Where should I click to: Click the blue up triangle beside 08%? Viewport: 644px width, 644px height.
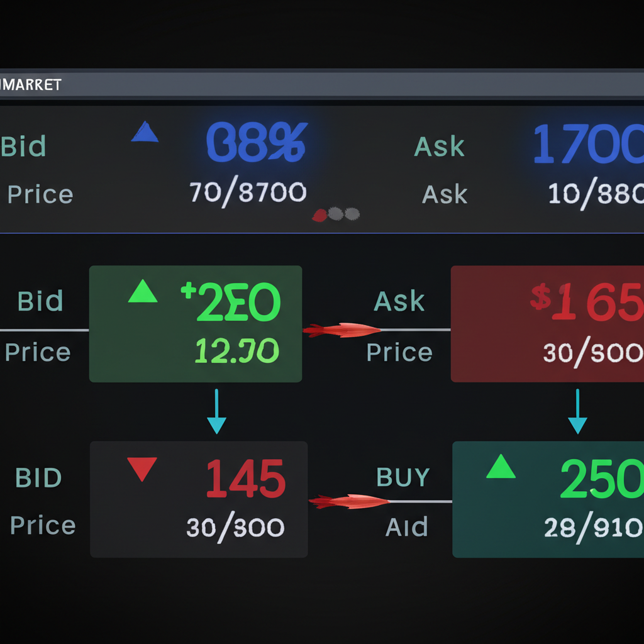(x=145, y=133)
